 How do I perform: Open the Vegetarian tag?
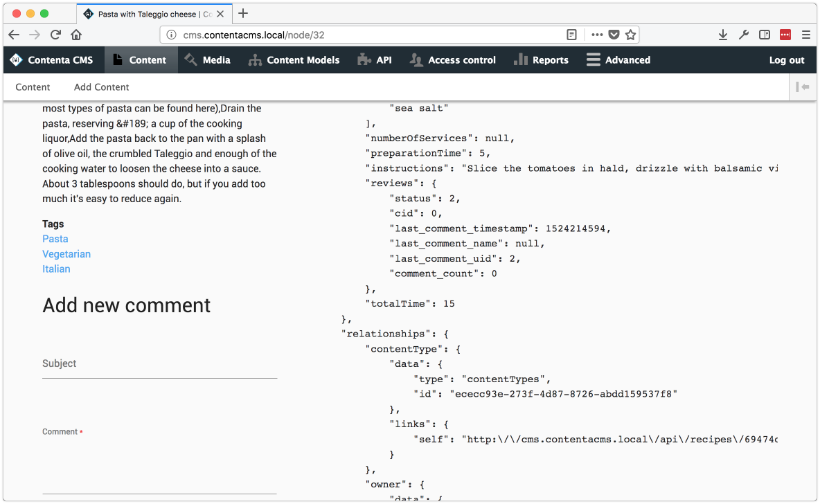pos(66,254)
